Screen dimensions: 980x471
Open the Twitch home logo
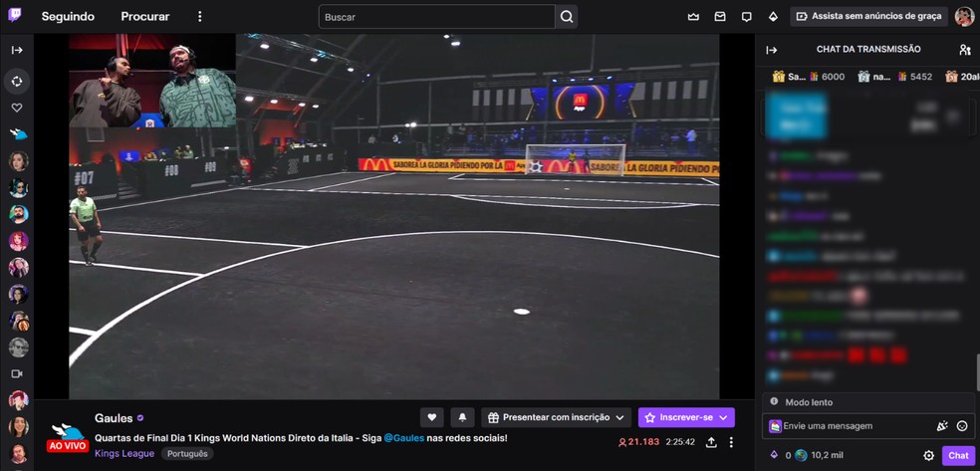pyautogui.click(x=14, y=16)
